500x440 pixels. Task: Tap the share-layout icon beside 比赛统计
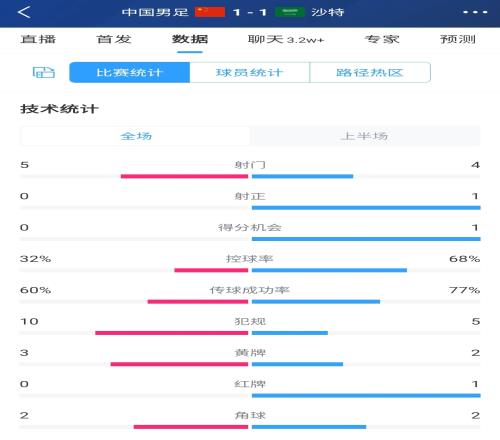click(x=44, y=72)
